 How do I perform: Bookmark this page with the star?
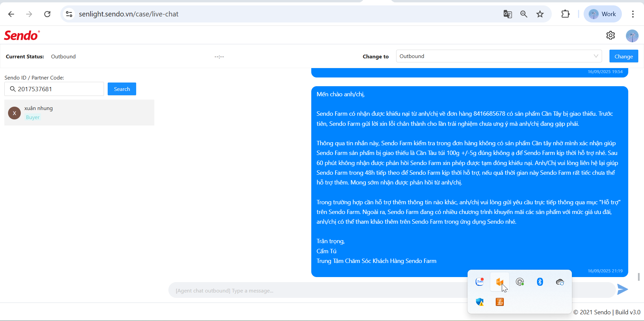coord(540,14)
